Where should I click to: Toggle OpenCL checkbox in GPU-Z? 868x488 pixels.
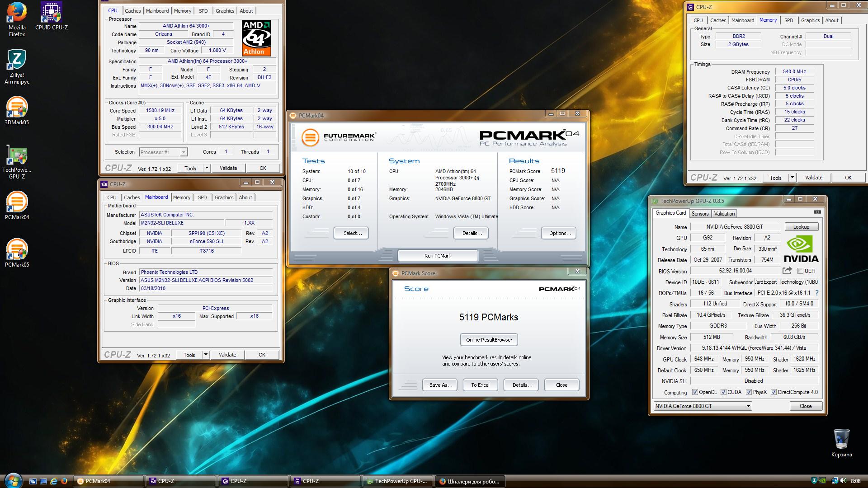pos(695,392)
